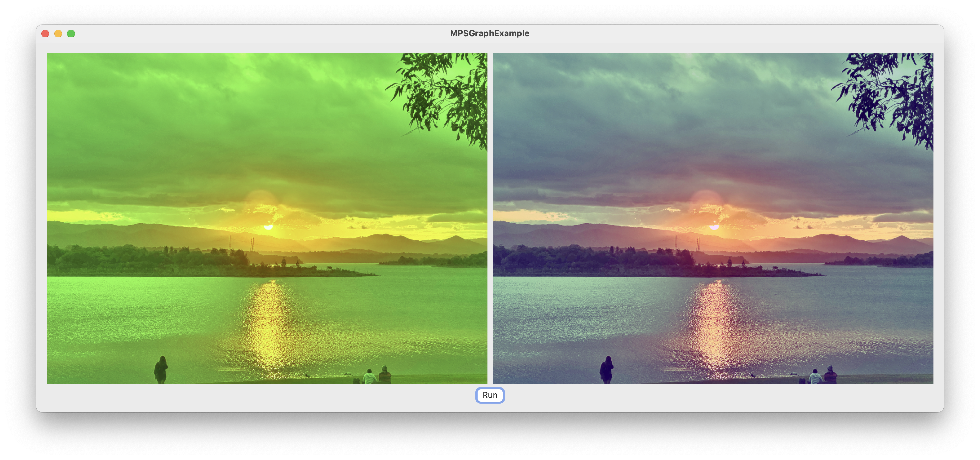Minimize window using the yellow button
The image size is (980, 460).
pos(58,34)
